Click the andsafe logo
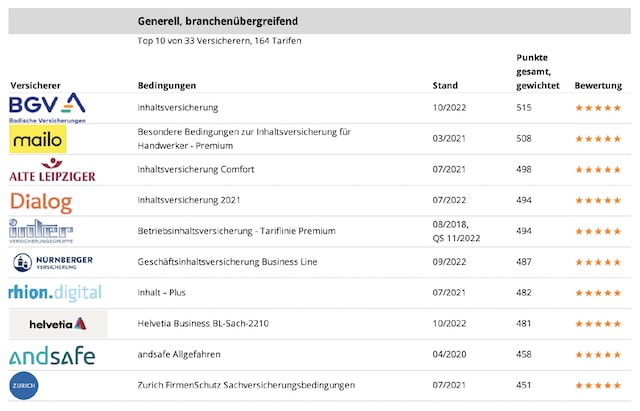 pyautogui.click(x=52, y=355)
